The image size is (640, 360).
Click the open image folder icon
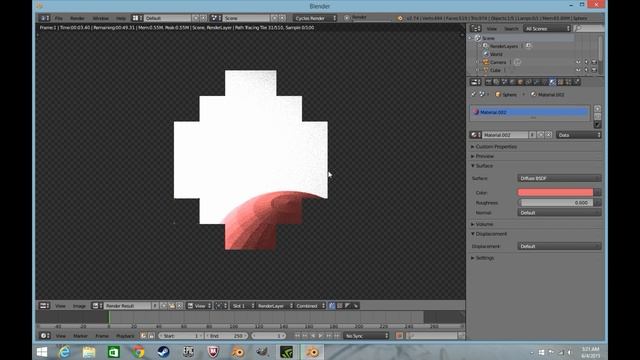172,306
